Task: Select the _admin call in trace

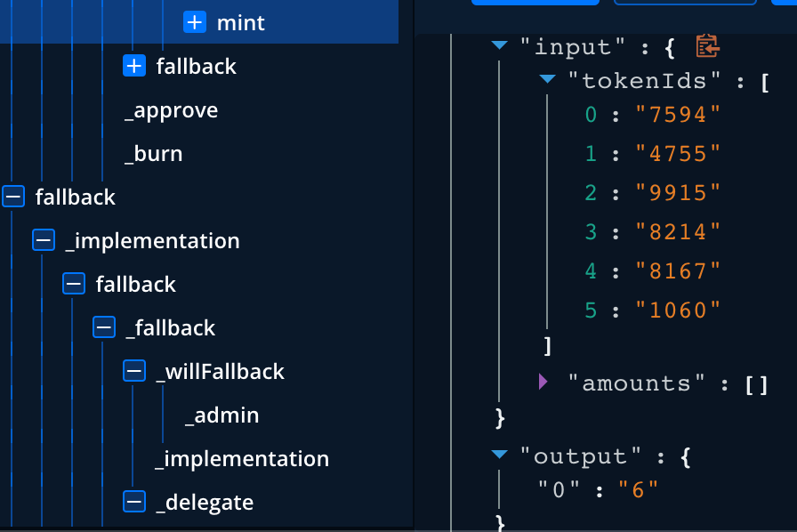Action: [221, 415]
